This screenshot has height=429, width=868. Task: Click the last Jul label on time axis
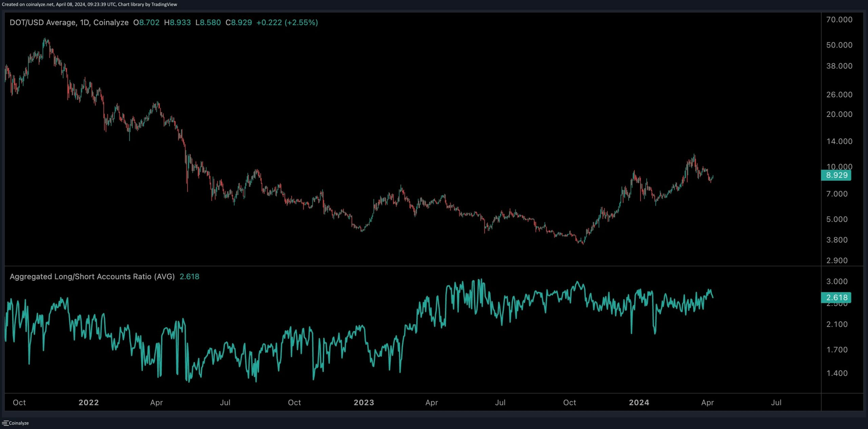coord(776,403)
